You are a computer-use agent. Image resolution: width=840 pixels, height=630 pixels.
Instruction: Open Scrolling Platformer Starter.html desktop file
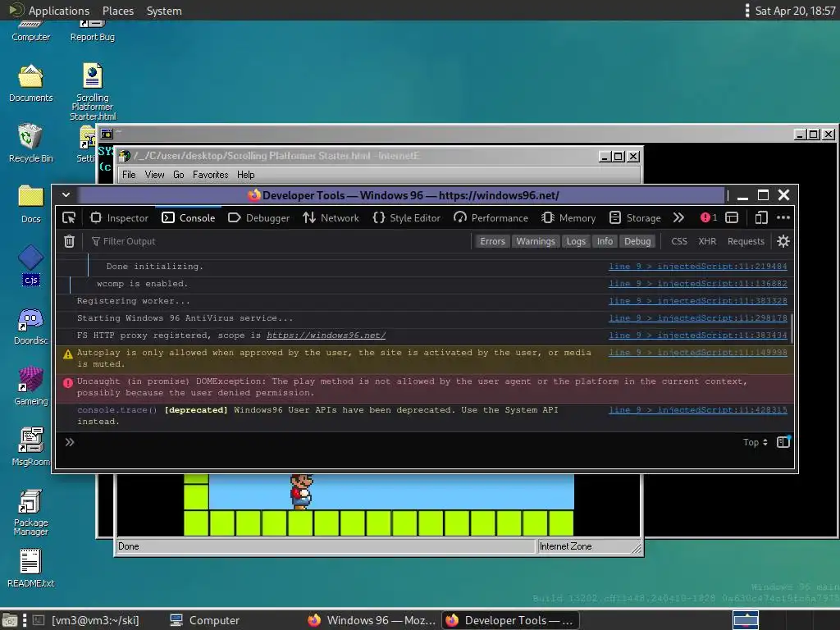[x=93, y=91]
